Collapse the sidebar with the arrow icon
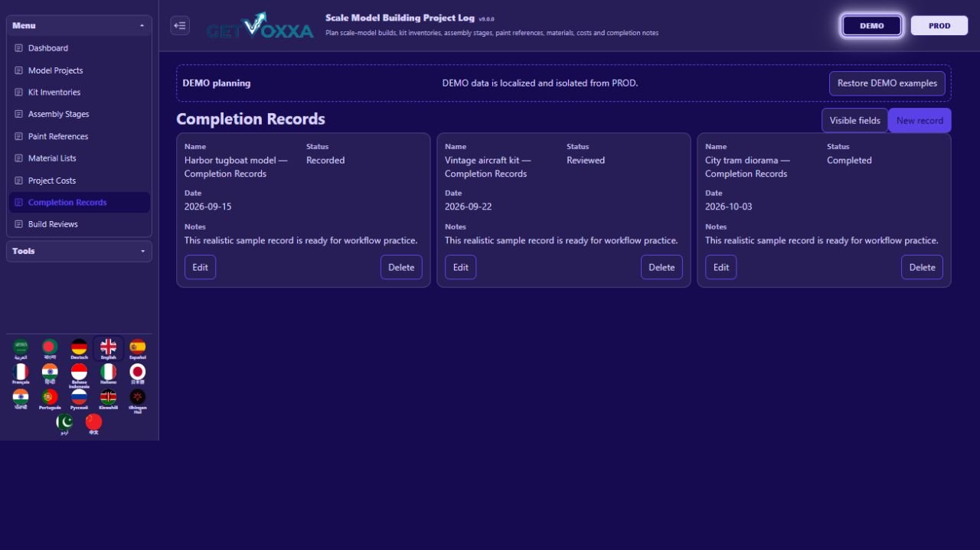The height and width of the screenshot is (550, 980). [180, 25]
